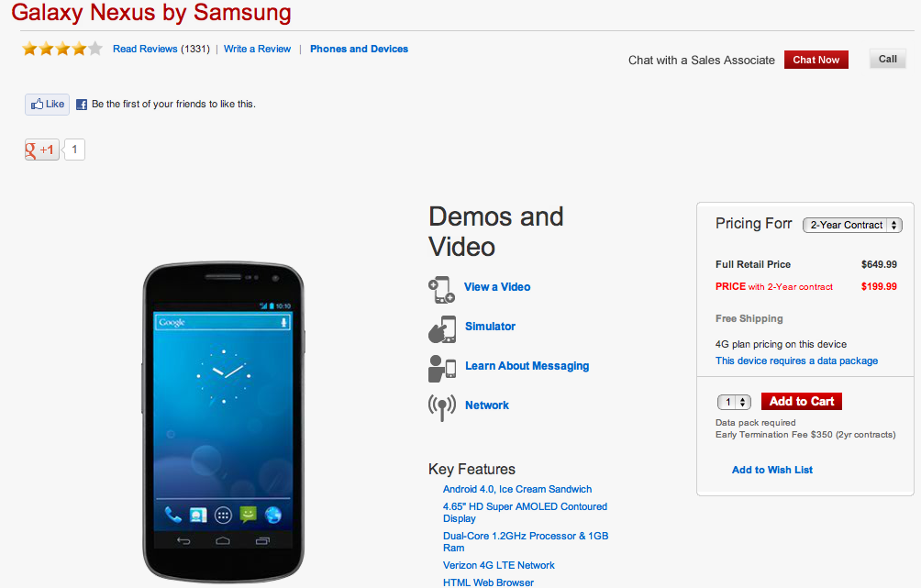Start a chat with Chat Now
Image resolution: width=921 pixels, height=588 pixels.
point(816,60)
